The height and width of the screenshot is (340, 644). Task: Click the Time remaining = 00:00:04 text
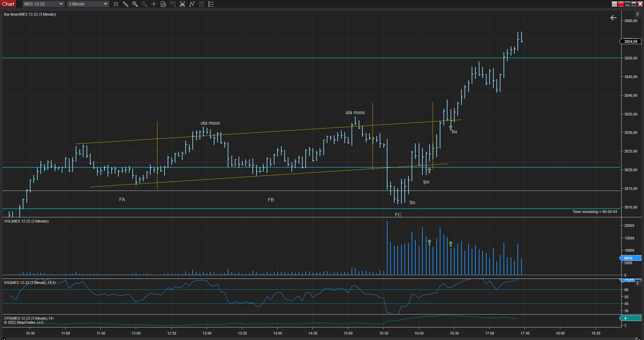(595, 212)
